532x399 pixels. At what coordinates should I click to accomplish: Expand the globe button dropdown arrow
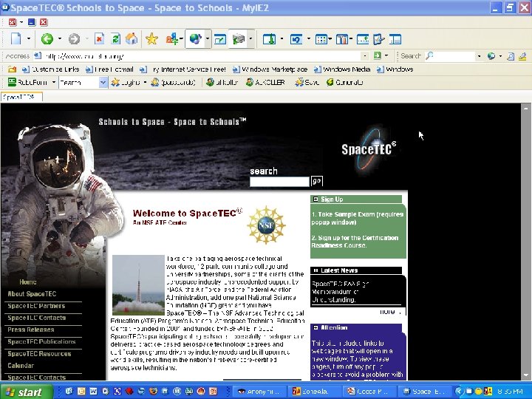pyautogui.click(x=208, y=38)
